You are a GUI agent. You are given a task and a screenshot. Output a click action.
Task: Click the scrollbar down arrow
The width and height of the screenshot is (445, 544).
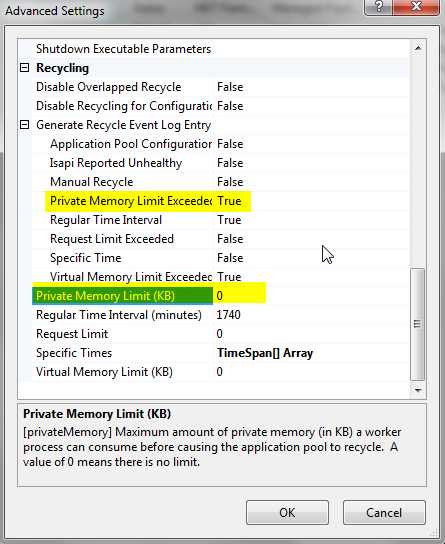[x=418, y=390]
